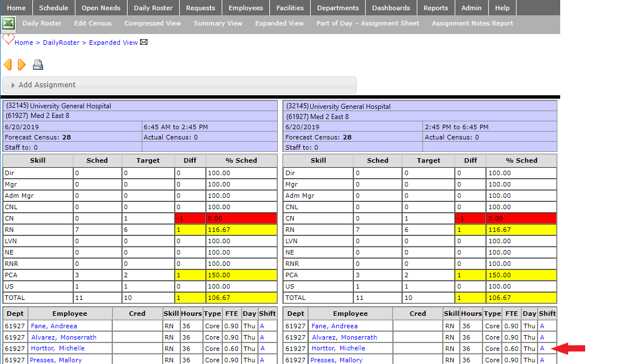This screenshot has width=622, height=364.
Task: Click the heart logo icon near breadcrumb
Action: coord(8,40)
